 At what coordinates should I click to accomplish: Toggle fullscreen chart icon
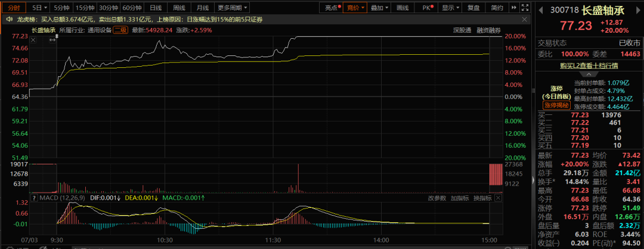[525, 7]
